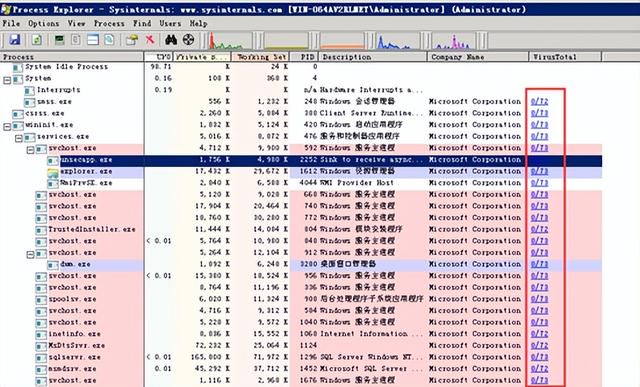Viewport: 640px width, 387px height.
Task: Open System Information from the toolbar
Action: (x=60, y=40)
